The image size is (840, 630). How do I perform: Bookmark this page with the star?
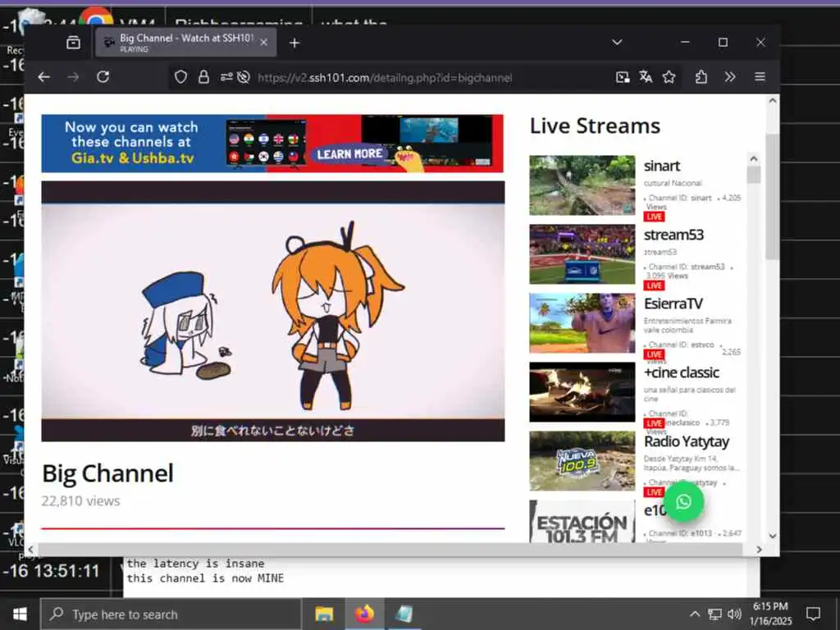[x=669, y=77]
